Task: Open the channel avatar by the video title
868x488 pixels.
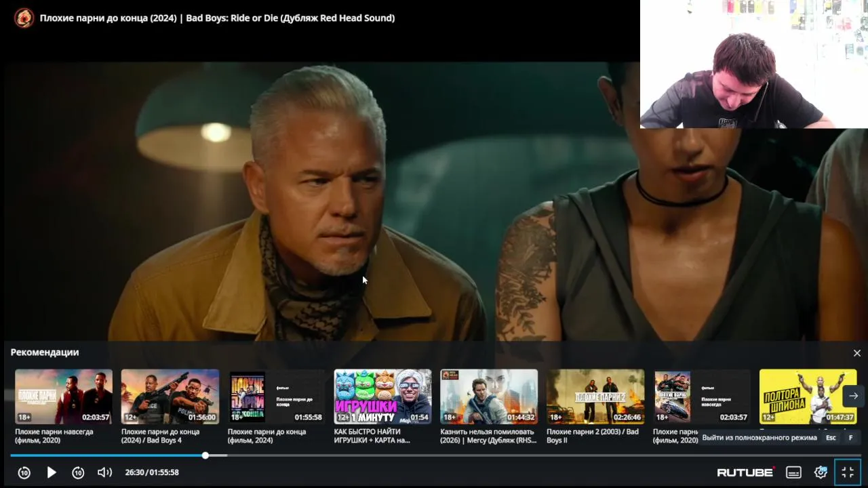Action: [24, 18]
